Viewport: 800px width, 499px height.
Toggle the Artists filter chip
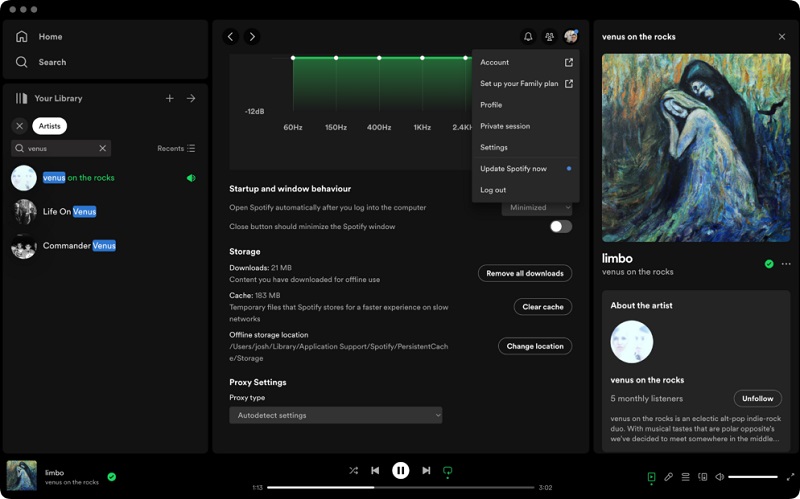pyautogui.click(x=49, y=126)
